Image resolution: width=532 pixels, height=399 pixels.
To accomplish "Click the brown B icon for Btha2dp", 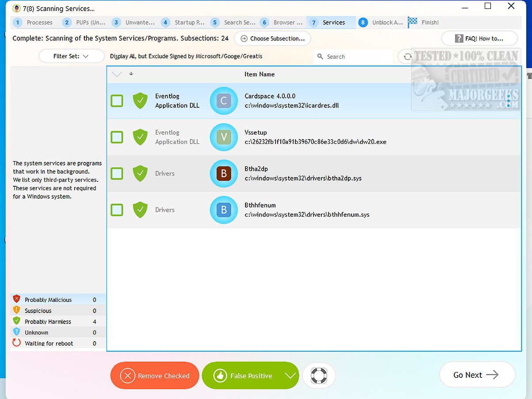I will [224, 173].
